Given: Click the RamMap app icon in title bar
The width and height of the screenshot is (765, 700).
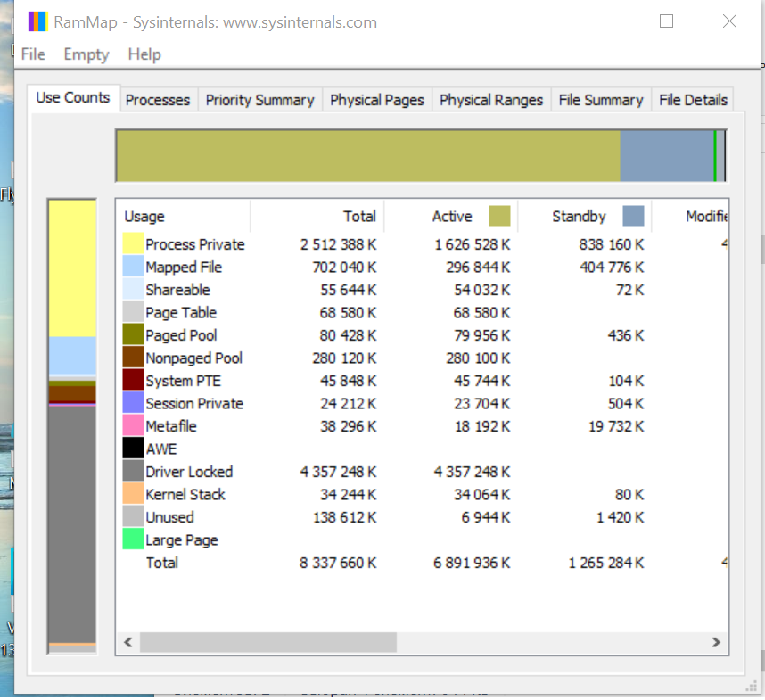Looking at the screenshot, I should (37, 22).
